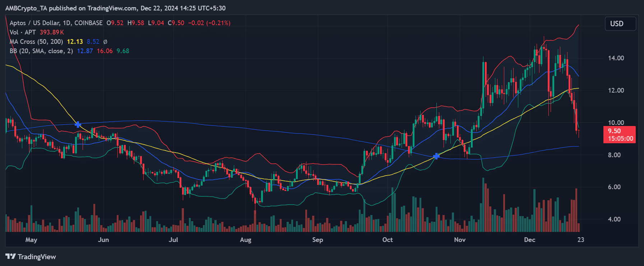Click the 12.00 price axis label
The image size is (644, 266).
616,90
